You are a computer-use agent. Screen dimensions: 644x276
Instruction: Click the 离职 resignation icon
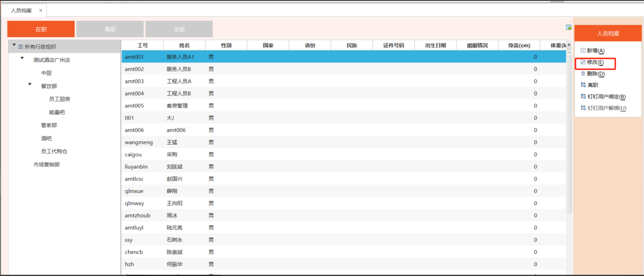[583, 85]
